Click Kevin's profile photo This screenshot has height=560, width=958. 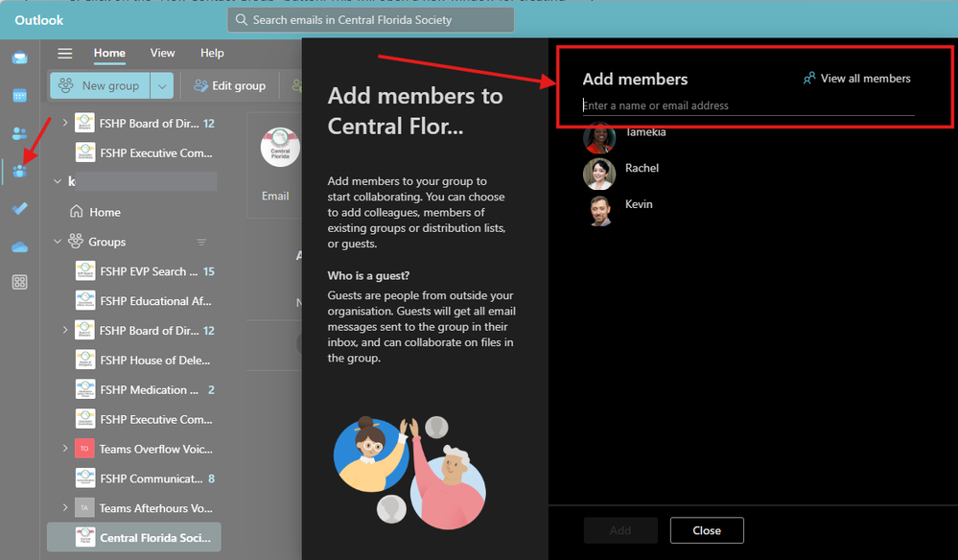[598, 211]
